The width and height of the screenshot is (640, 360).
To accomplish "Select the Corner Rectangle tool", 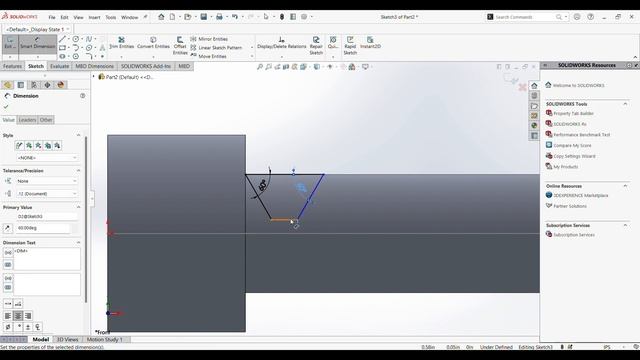I will pyautogui.click(x=62, y=48).
